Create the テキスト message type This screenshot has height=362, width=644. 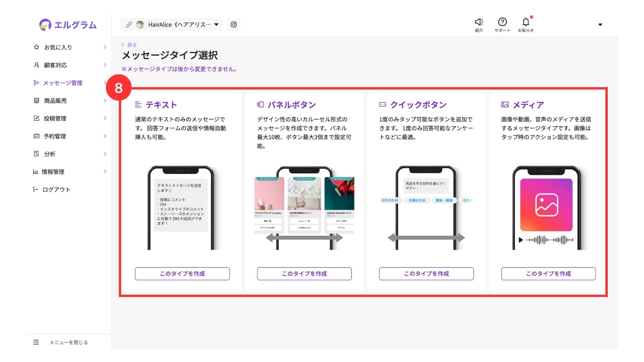click(182, 274)
